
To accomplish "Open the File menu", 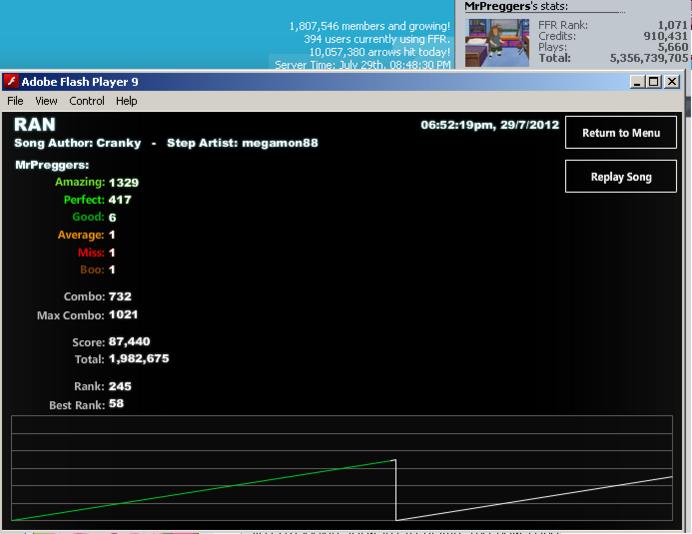I will click(15, 101).
